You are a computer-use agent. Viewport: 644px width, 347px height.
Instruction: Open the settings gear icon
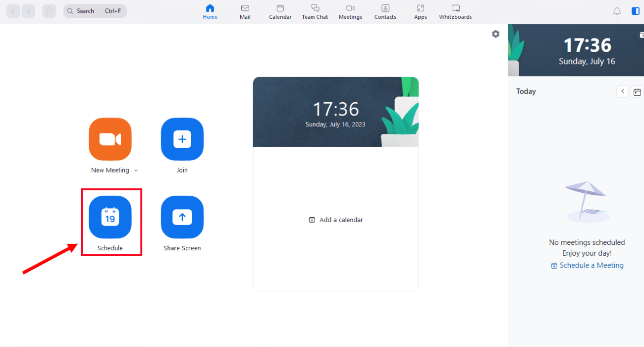pos(495,34)
